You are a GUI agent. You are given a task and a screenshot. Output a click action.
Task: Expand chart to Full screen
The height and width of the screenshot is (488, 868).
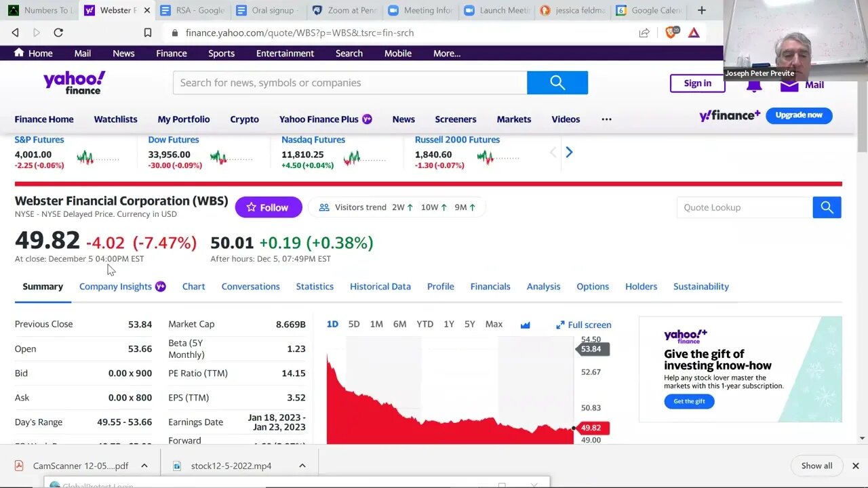point(583,325)
